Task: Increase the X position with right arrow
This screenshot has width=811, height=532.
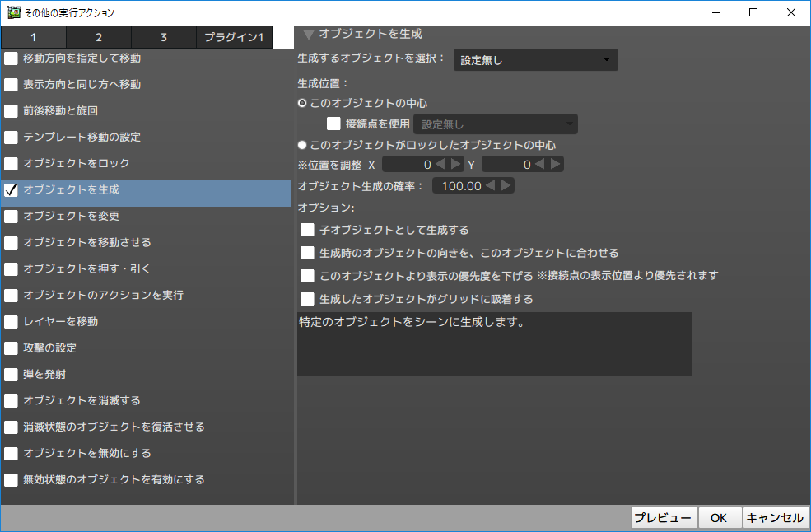Action: [x=455, y=164]
